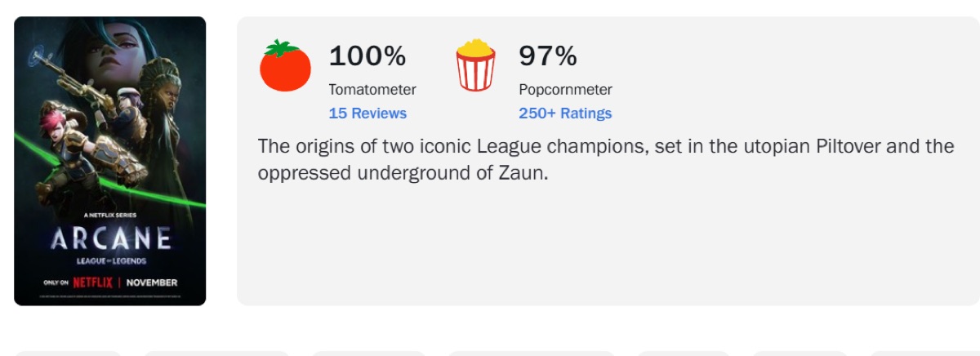Open the 15 Reviews link
980x356 pixels.
coord(367,113)
